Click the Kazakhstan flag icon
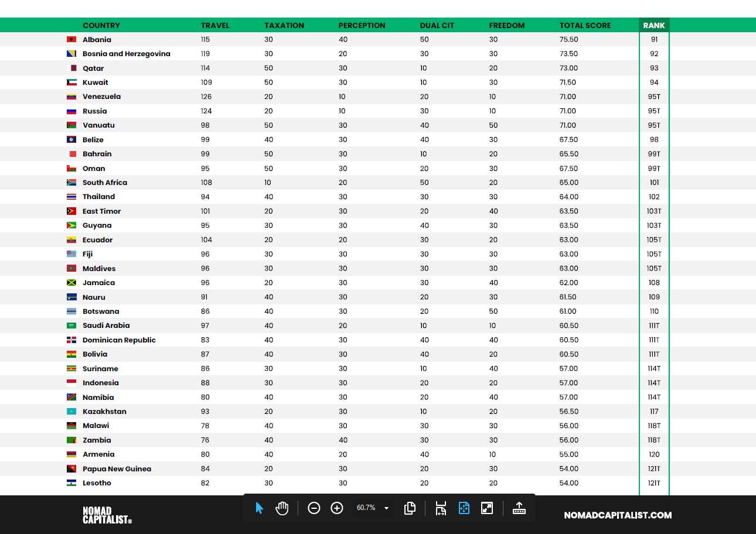The height and width of the screenshot is (534, 756). click(71, 412)
